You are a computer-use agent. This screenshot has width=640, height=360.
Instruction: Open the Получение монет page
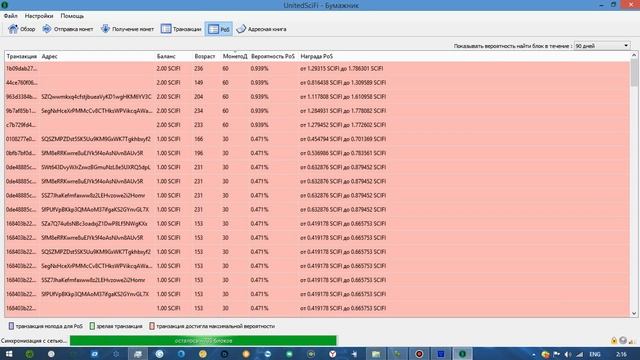[127, 29]
